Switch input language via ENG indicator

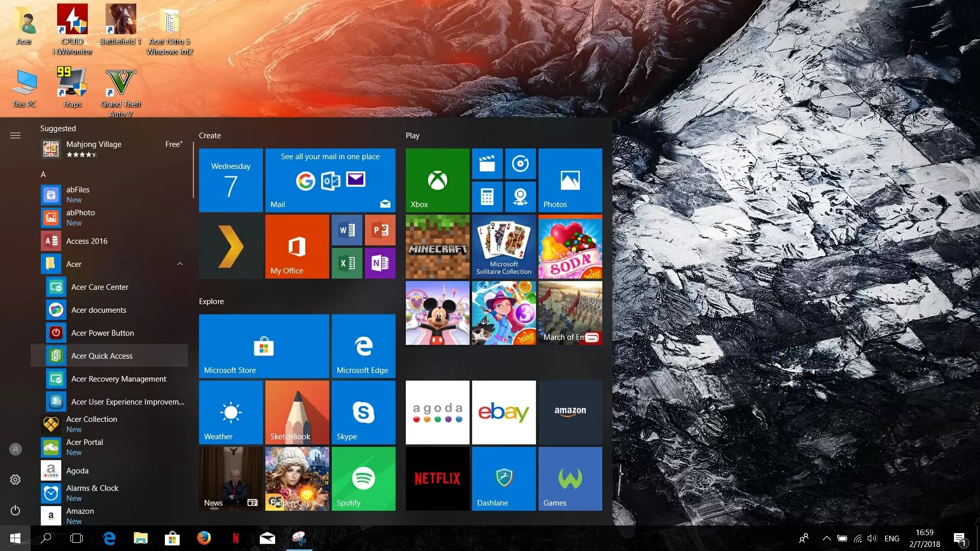pos(892,538)
